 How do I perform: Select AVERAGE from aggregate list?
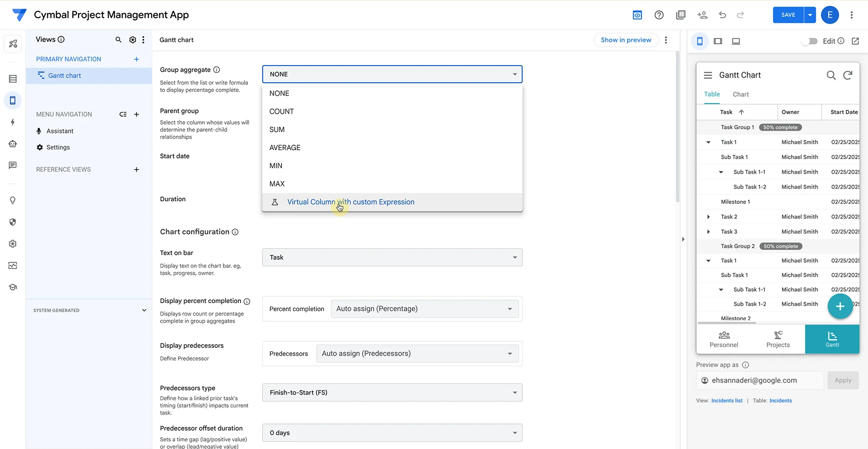point(392,148)
